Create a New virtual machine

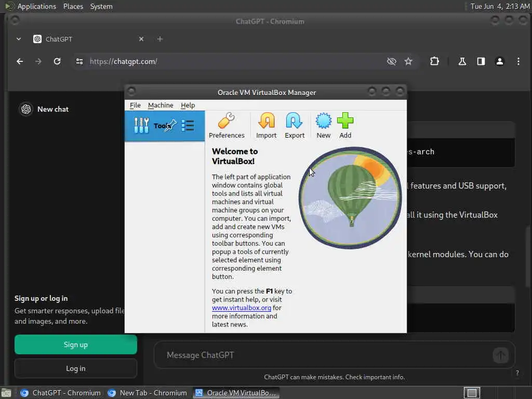323,125
